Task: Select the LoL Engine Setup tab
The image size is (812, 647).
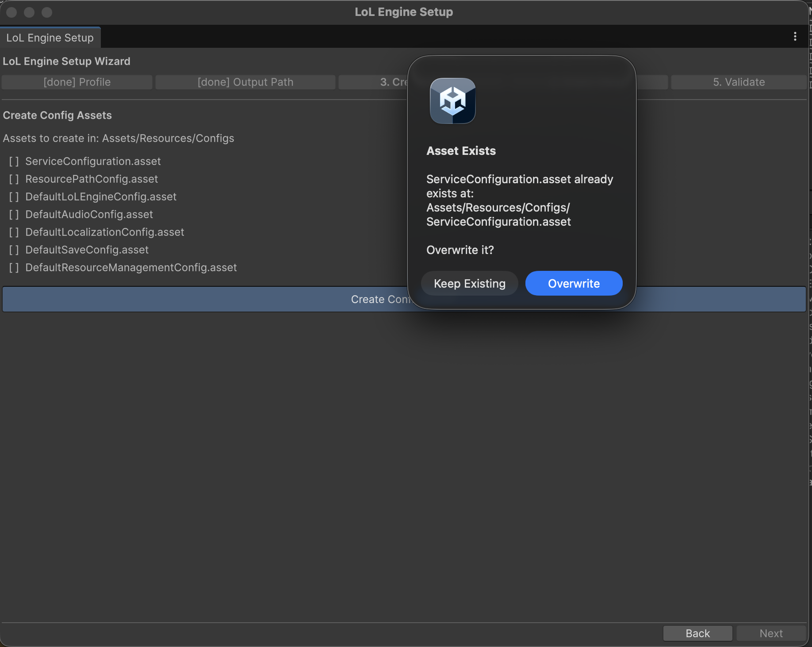Action: coord(50,38)
